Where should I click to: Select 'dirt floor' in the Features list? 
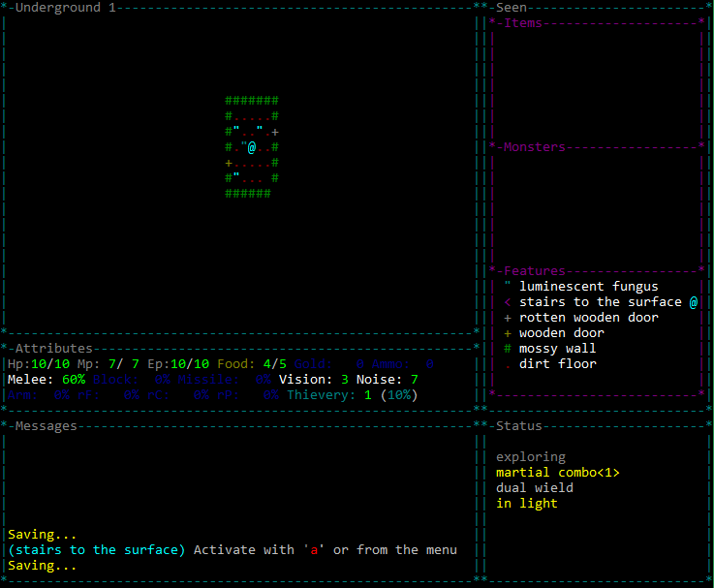[x=558, y=364]
